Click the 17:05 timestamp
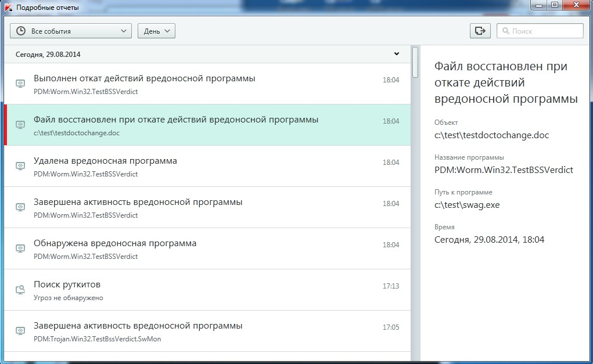The height and width of the screenshot is (364, 593). click(391, 327)
